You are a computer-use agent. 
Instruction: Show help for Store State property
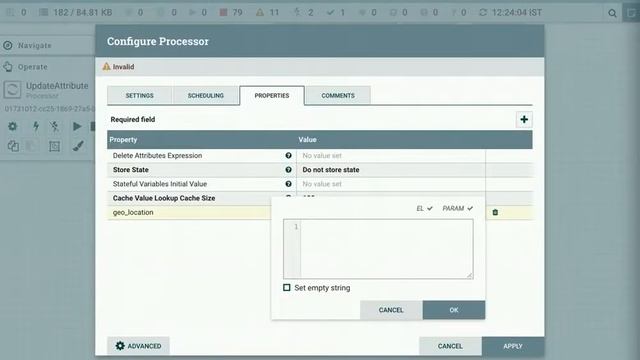click(x=289, y=170)
